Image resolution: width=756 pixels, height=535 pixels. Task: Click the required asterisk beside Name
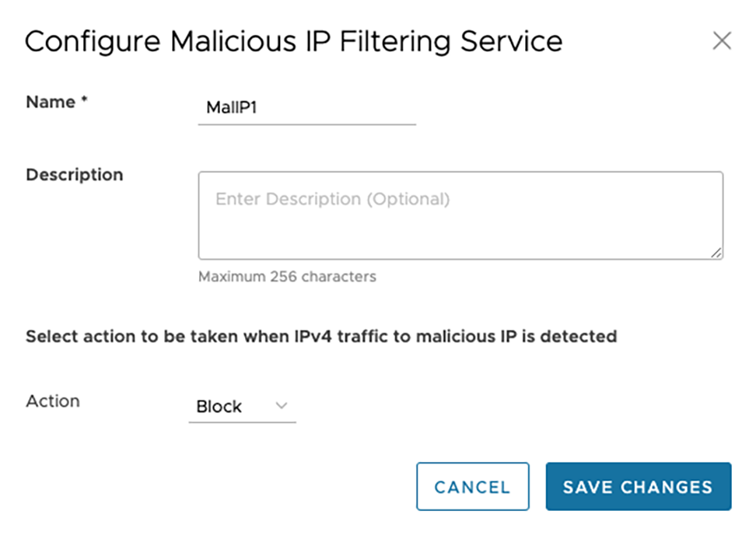[84, 101]
